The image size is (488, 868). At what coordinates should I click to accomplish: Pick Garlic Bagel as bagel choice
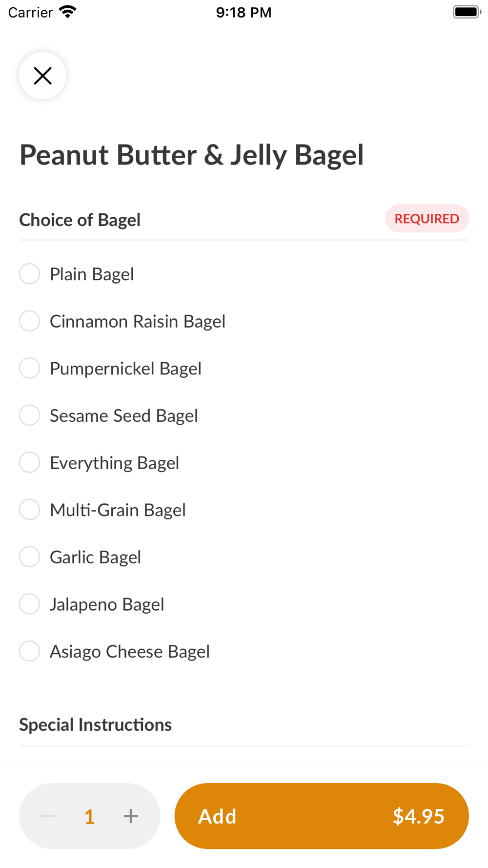30,557
